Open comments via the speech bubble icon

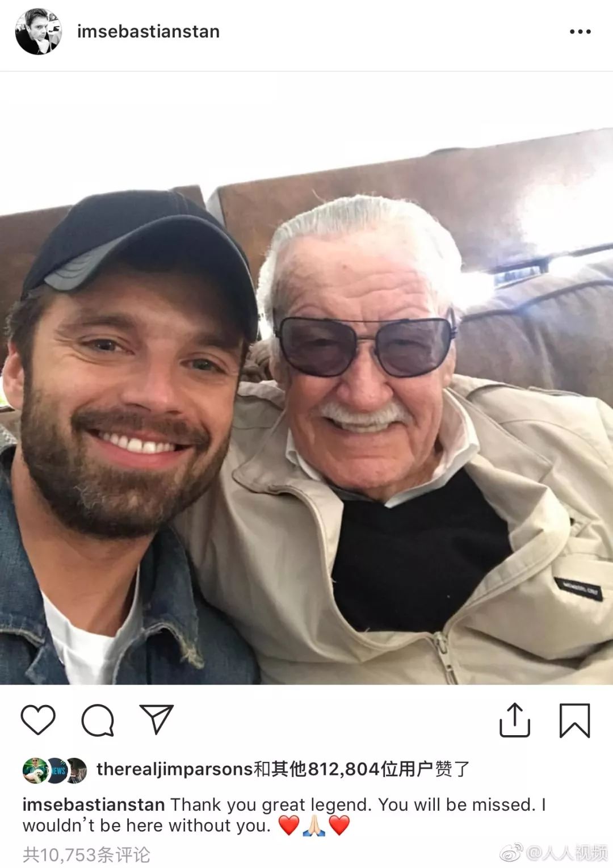[98, 720]
